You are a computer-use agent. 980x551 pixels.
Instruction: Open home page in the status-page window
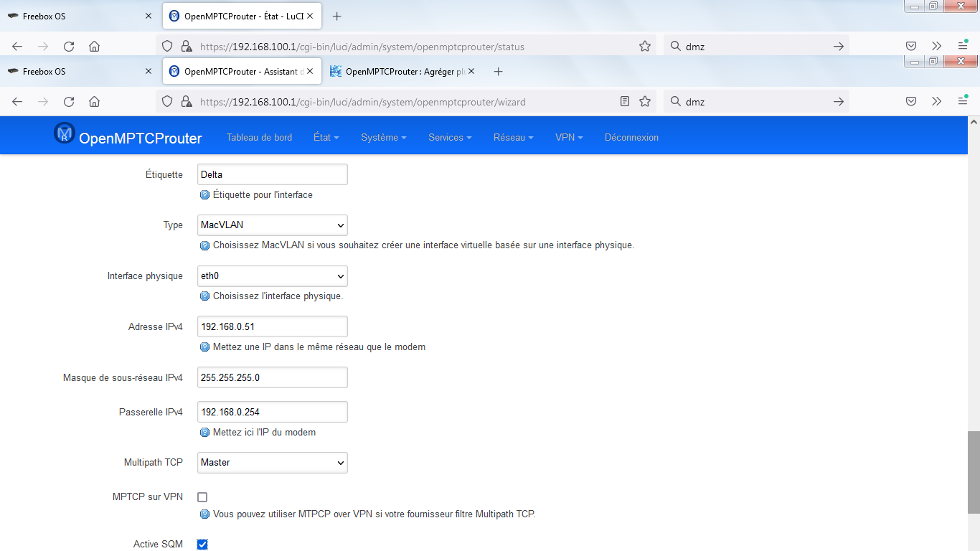click(x=94, y=47)
